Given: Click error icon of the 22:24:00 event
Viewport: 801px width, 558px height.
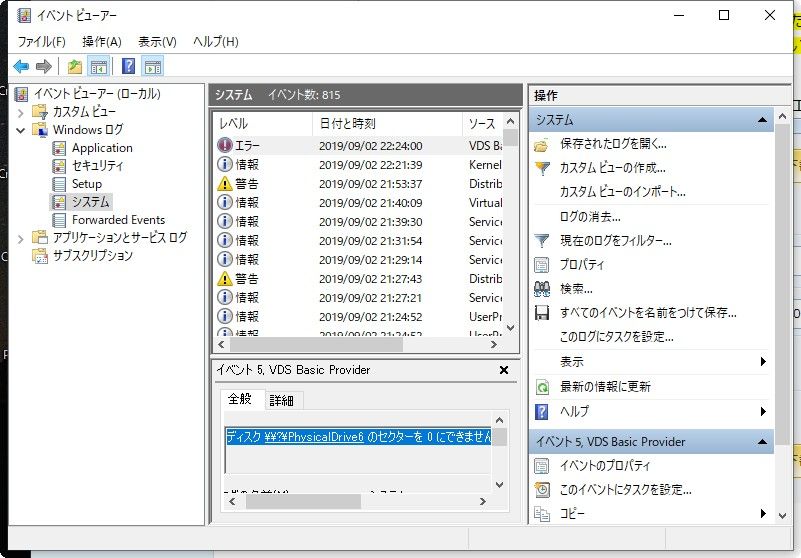Looking at the screenshot, I should coord(225,145).
